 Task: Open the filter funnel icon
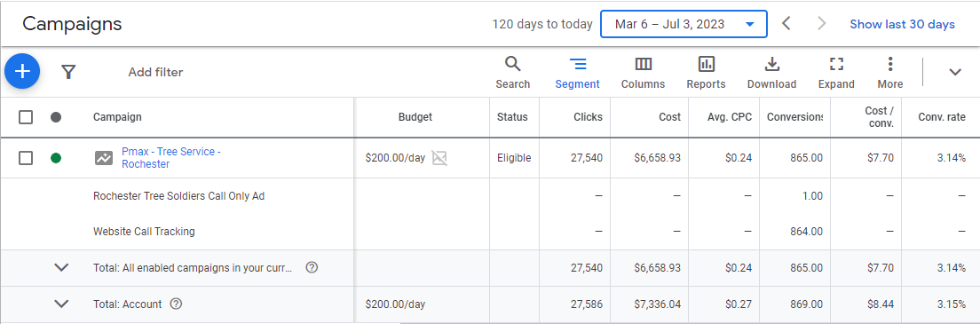click(x=68, y=72)
